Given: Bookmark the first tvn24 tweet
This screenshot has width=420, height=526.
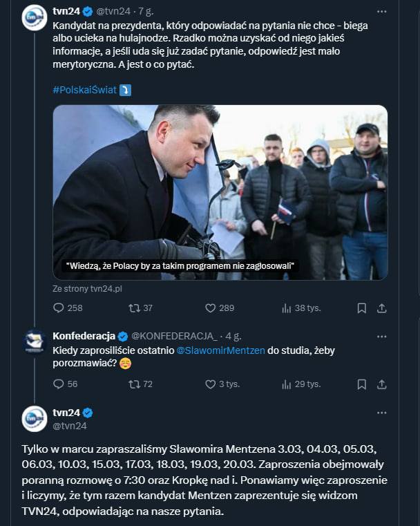Looking at the screenshot, I should pyautogui.click(x=362, y=308).
